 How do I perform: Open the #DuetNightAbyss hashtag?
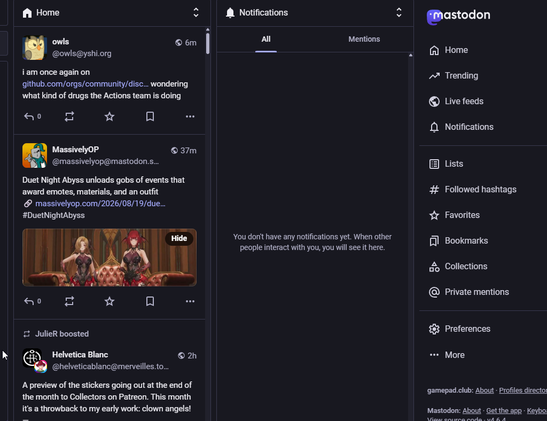tap(53, 215)
